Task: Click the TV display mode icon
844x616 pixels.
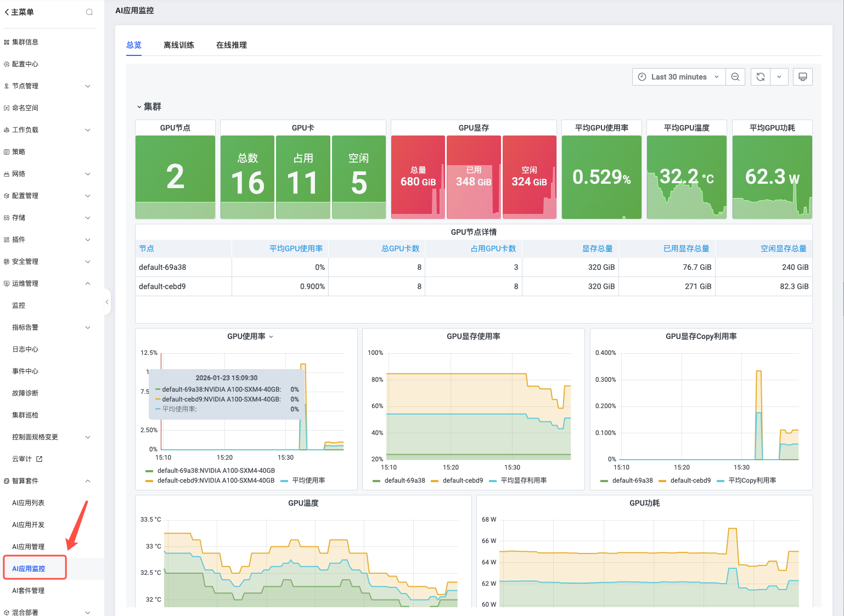Action: coord(802,77)
